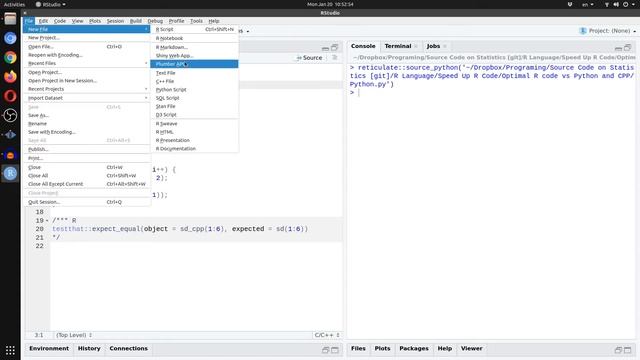Open the Viewer tab
The image size is (640, 360).
click(x=471, y=348)
